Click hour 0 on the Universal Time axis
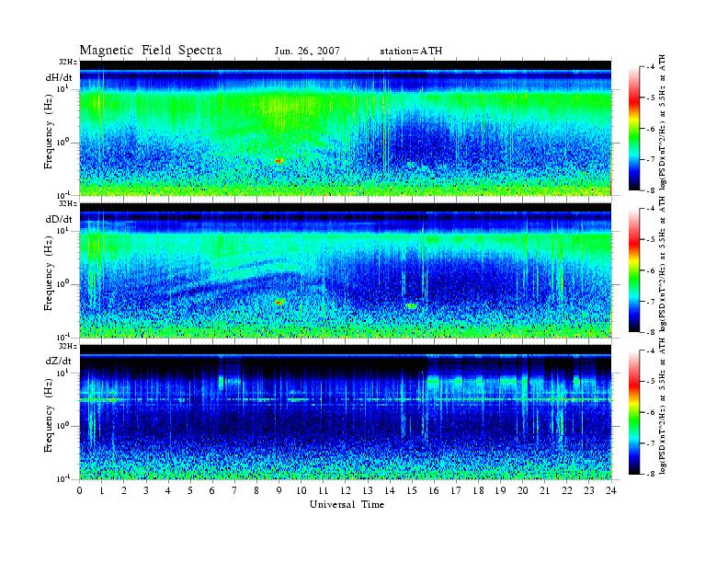728x563 pixels. click(x=80, y=490)
